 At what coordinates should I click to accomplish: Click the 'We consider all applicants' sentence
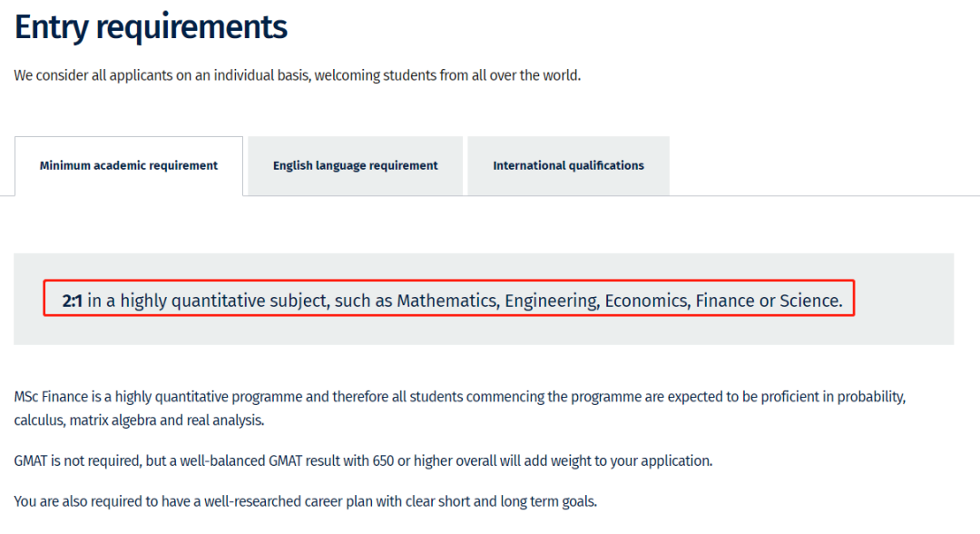298,75
